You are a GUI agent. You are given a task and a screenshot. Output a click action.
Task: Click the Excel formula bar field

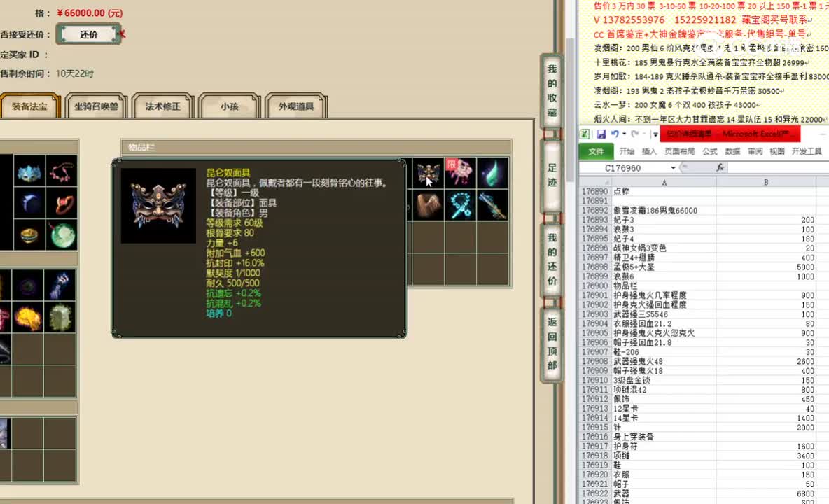[779, 167]
